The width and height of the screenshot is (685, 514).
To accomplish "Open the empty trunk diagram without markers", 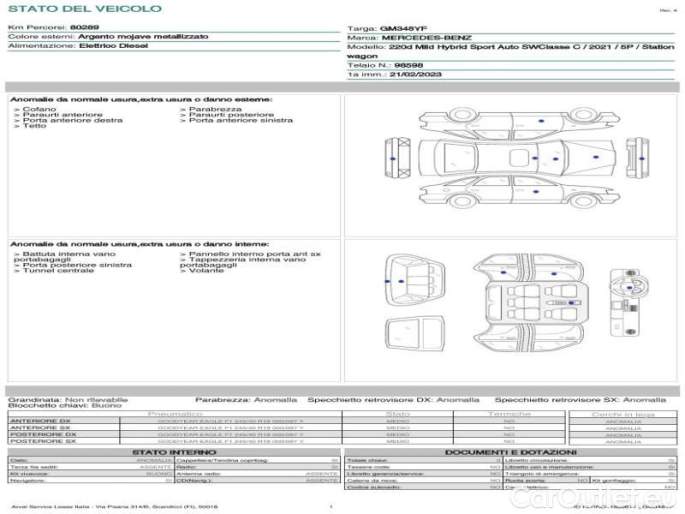I will [415, 333].
